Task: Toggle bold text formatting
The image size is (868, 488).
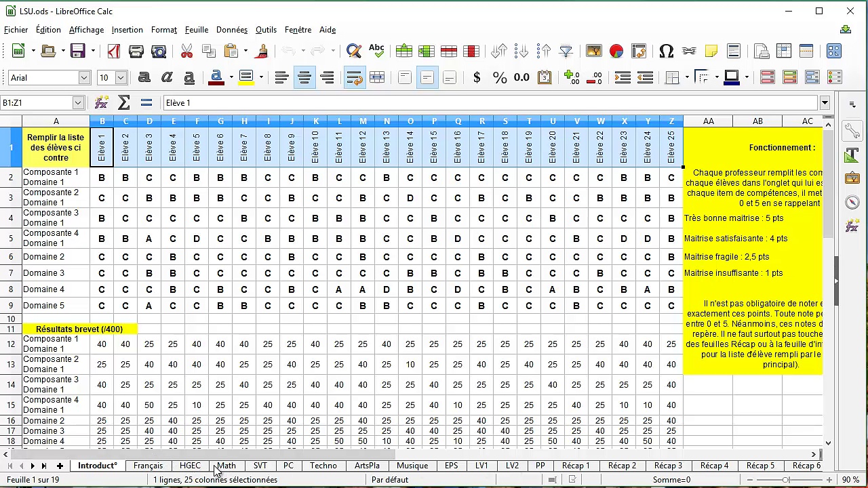Action: [144, 77]
